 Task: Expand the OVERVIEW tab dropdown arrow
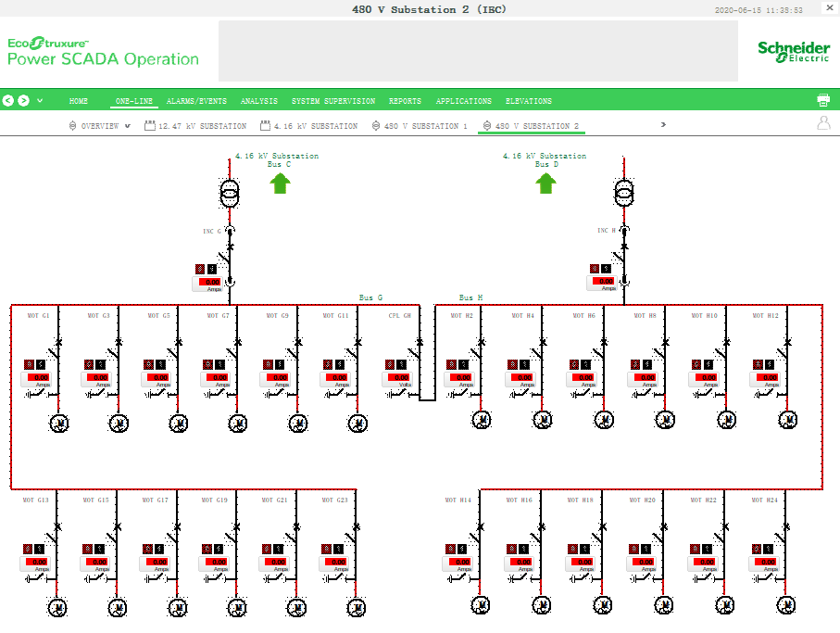click(128, 126)
